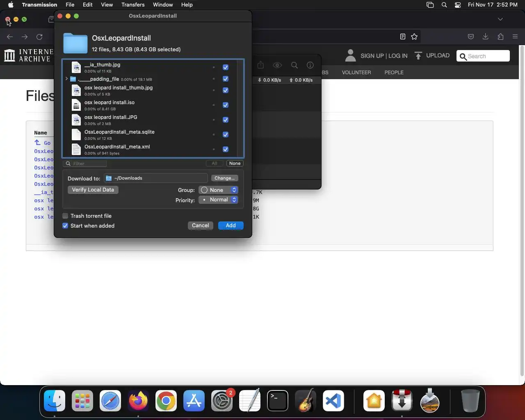This screenshot has height=420, width=525.
Task: Open the Firefox hamburger menu
Action: point(515,37)
